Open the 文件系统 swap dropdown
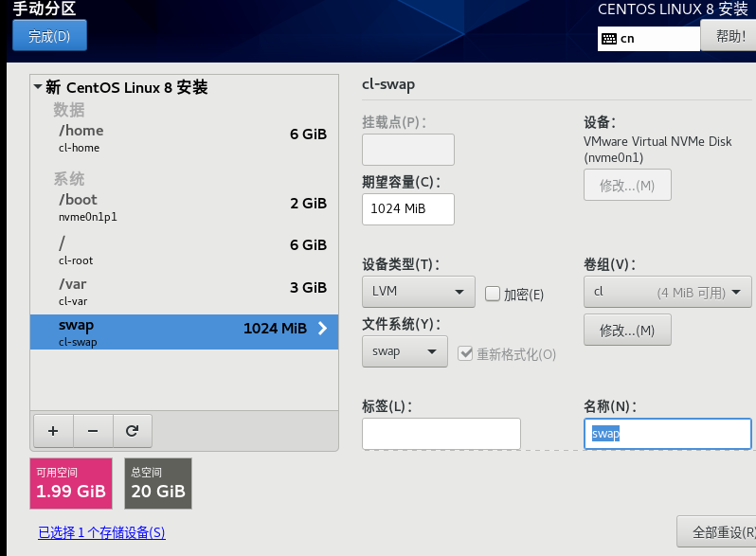 (x=405, y=351)
